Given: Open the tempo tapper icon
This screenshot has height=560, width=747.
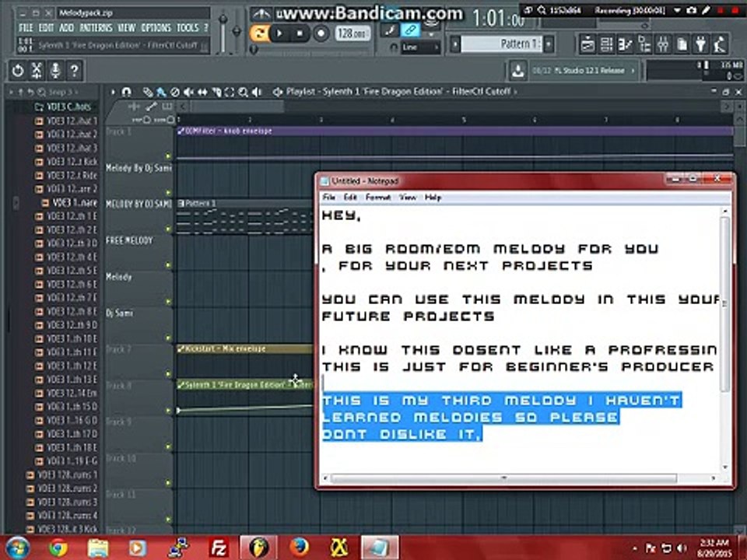Looking at the screenshot, I should click(720, 44).
